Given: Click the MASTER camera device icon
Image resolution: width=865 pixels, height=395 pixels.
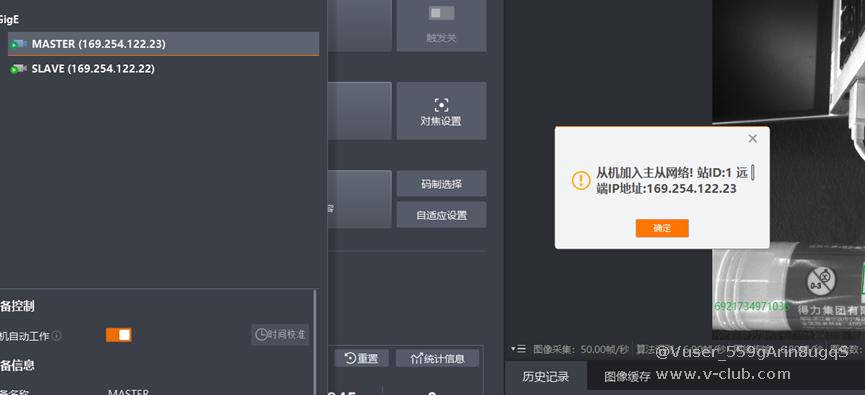Looking at the screenshot, I should point(19,44).
